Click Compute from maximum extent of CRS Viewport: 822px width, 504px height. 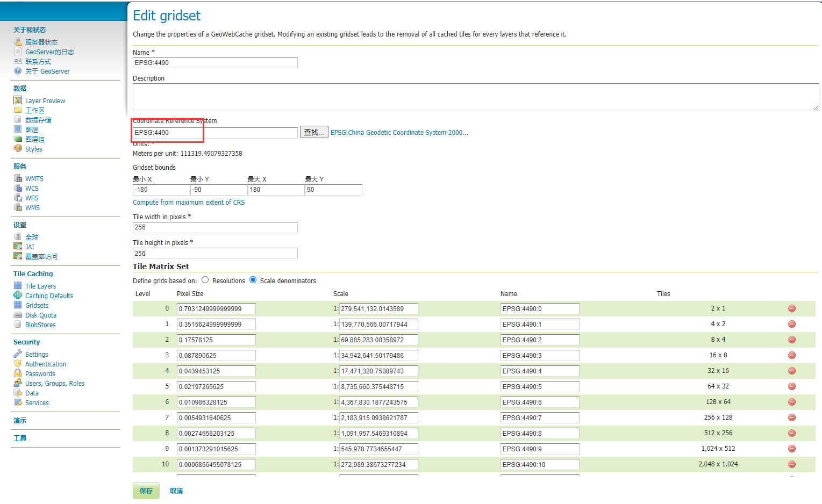[x=189, y=203]
